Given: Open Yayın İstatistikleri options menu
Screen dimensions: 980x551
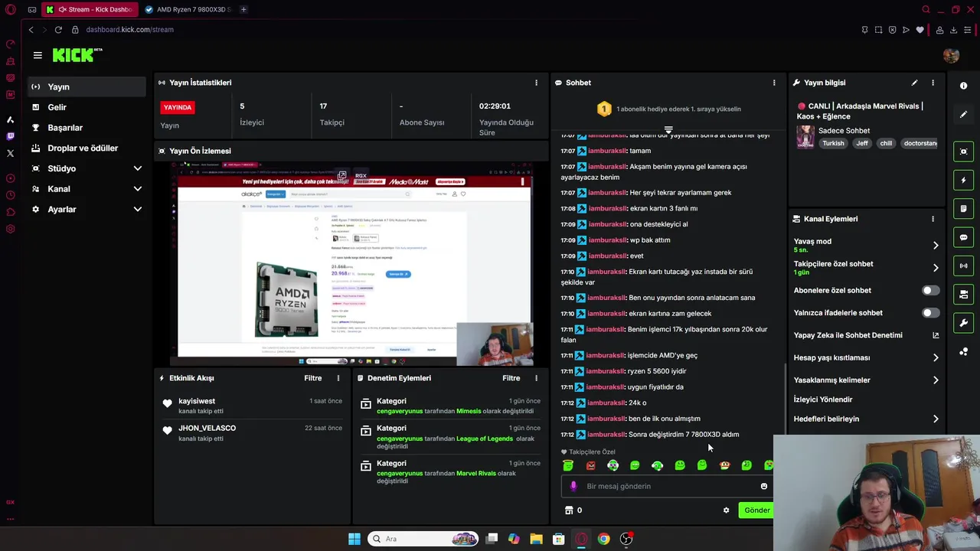Looking at the screenshot, I should coord(536,83).
